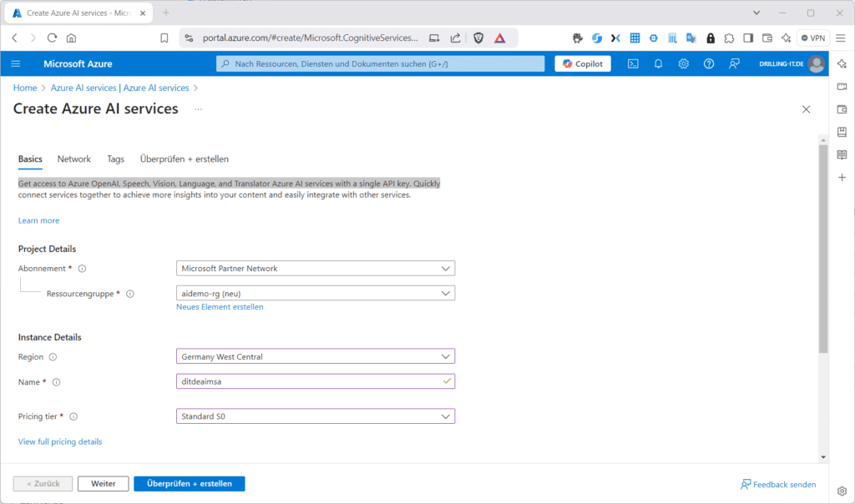Viewport: 855px width, 504px height.
Task: Switch to the Network tab
Action: click(x=74, y=159)
